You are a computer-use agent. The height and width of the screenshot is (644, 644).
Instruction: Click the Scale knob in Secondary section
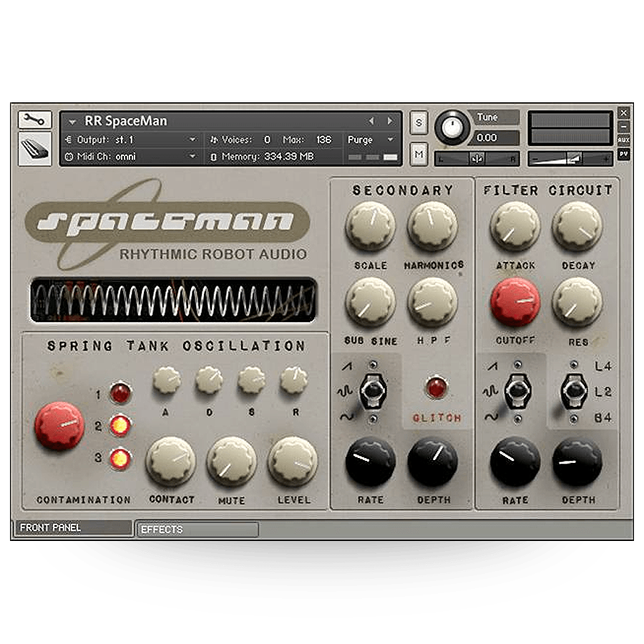[x=371, y=226]
